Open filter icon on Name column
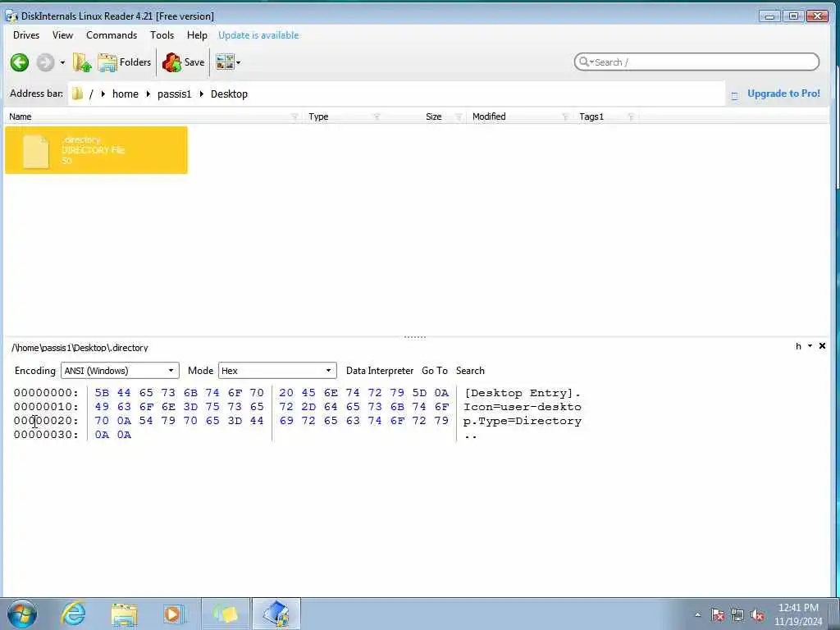Viewport: 840px width, 630px height. coord(294,116)
